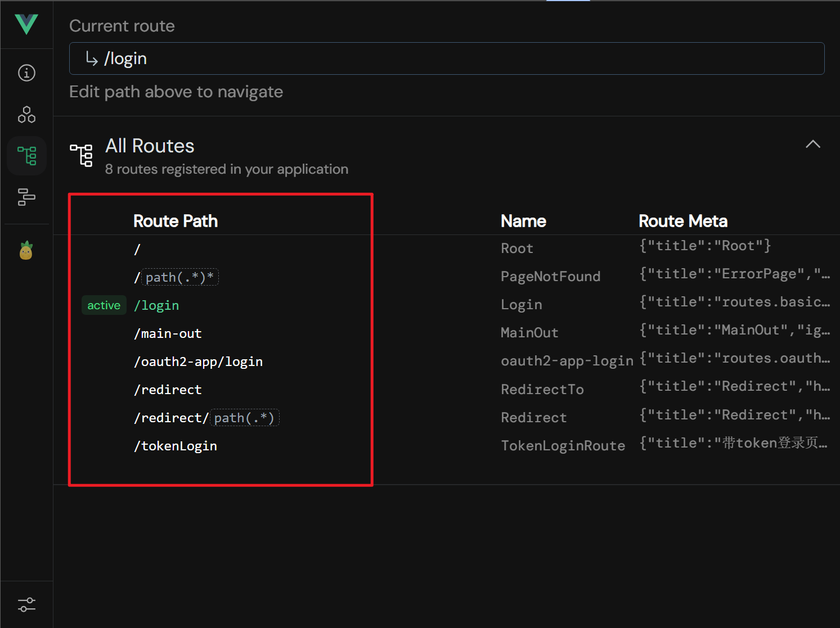Click the Vue logo icon
This screenshot has width=840, height=628.
pyautogui.click(x=26, y=24)
